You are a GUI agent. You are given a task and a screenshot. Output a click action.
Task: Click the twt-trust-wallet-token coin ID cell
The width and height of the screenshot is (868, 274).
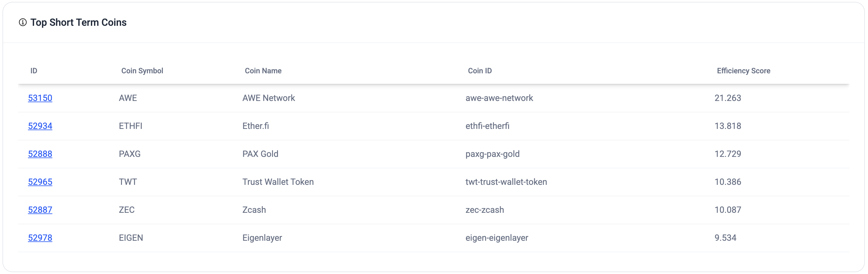(x=506, y=181)
